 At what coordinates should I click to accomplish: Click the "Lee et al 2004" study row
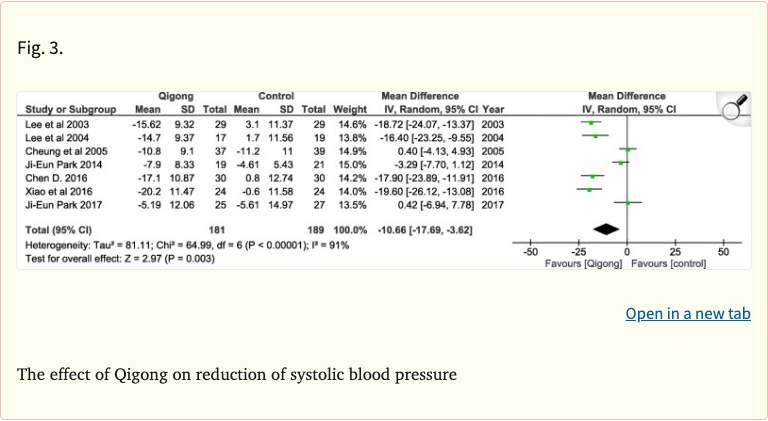coord(56,136)
